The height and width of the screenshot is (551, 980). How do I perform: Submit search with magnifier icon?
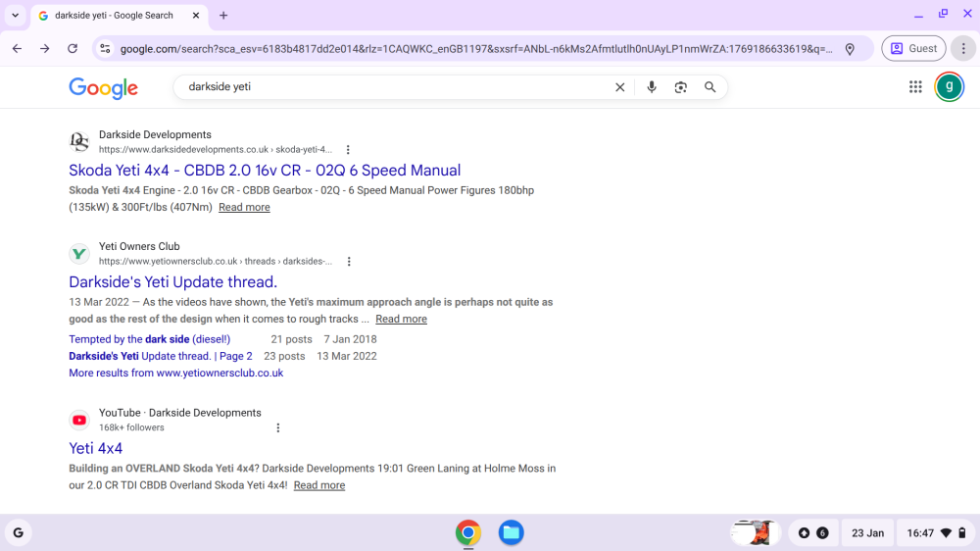click(710, 87)
